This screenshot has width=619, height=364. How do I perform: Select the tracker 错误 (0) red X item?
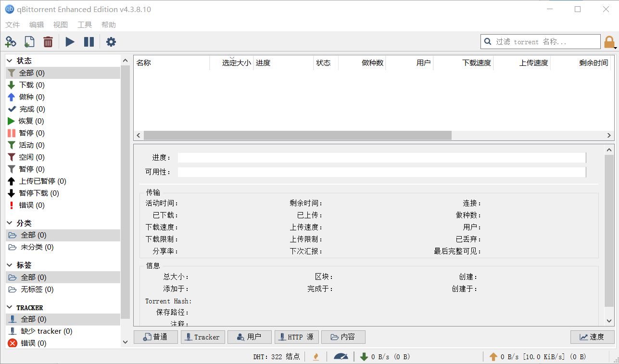63,343
